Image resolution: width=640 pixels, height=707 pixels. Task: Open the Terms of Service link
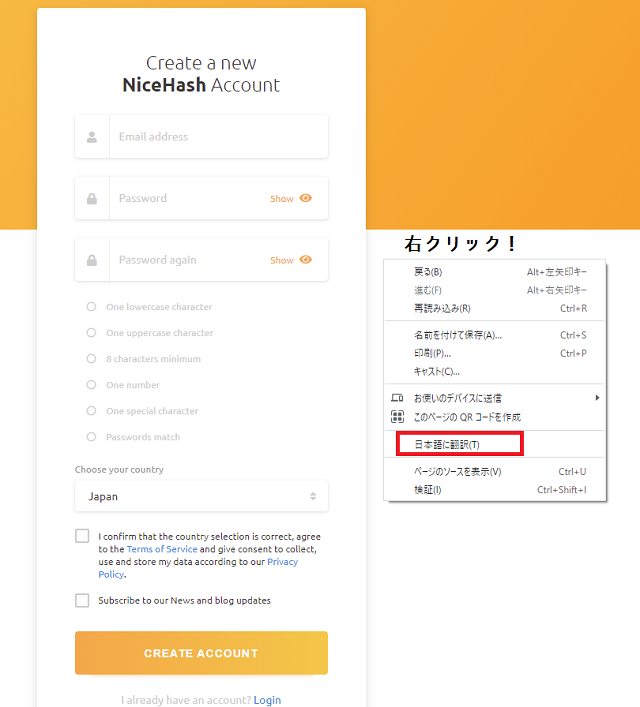pos(162,549)
